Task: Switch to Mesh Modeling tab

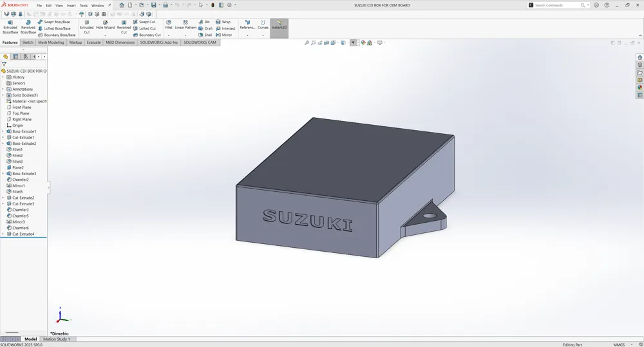Action: [x=51, y=42]
